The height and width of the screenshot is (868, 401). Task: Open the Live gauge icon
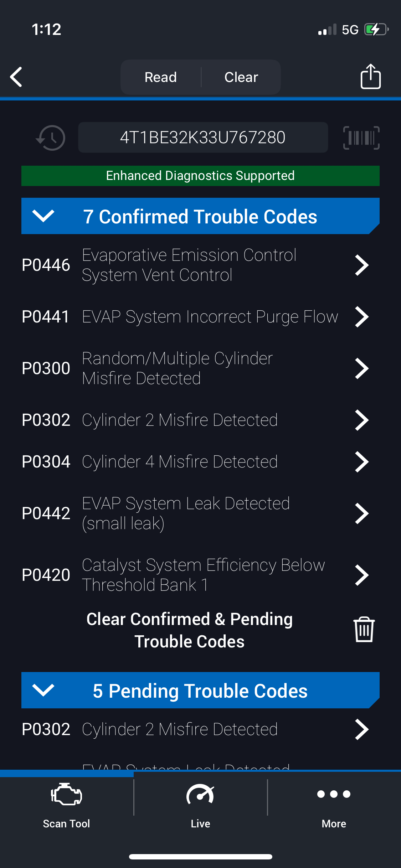coord(200,795)
